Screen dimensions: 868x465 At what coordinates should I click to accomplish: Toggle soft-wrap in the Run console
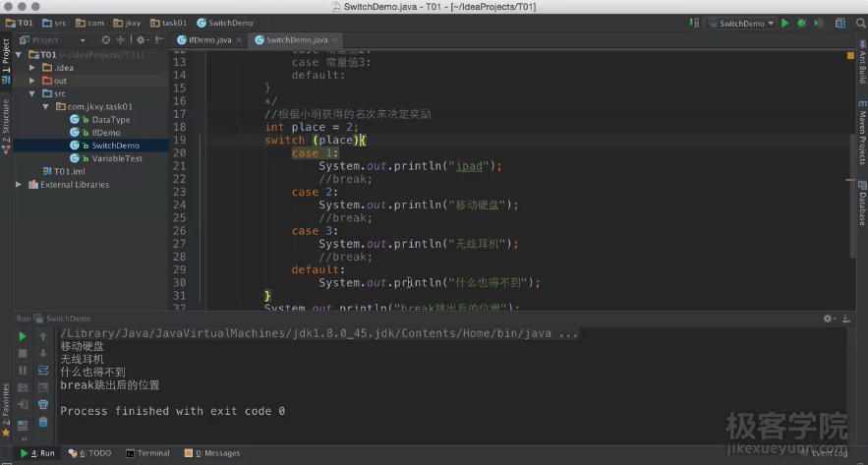coord(43,371)
